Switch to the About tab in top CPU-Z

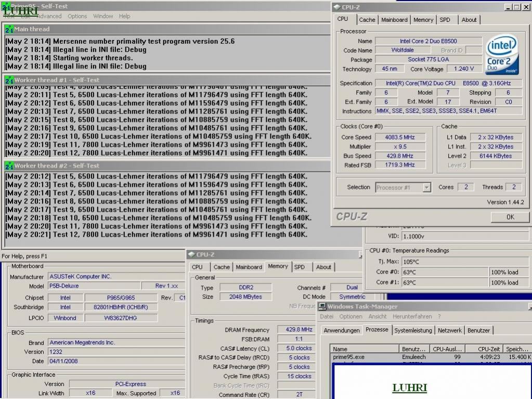pyautogui.click(x=469, y=20)
